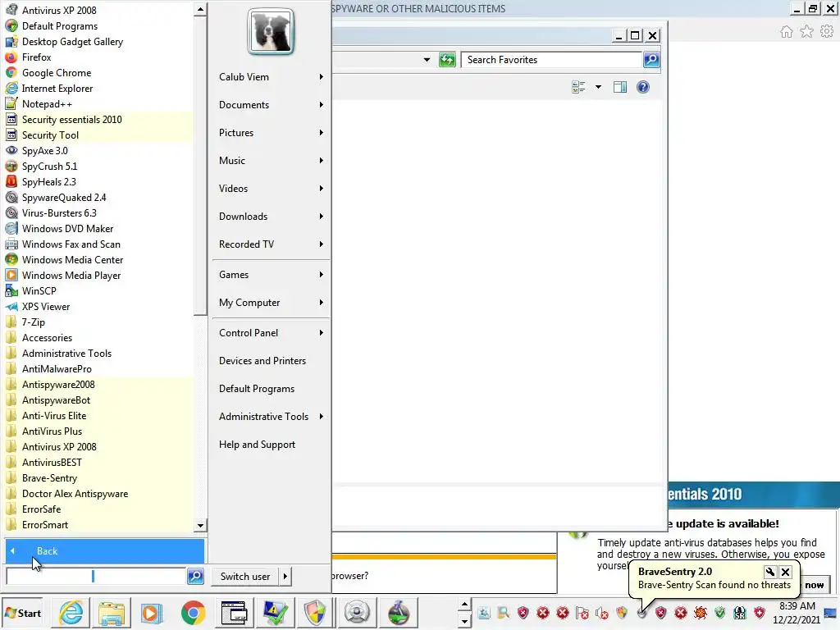Open the Music menu item
840x630 pixels.
pyautogui.click(x=271, y=160)
